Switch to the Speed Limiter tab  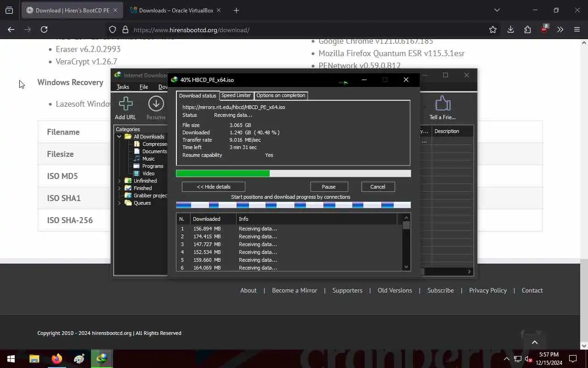pyautogui.click(x=236, y=95)
